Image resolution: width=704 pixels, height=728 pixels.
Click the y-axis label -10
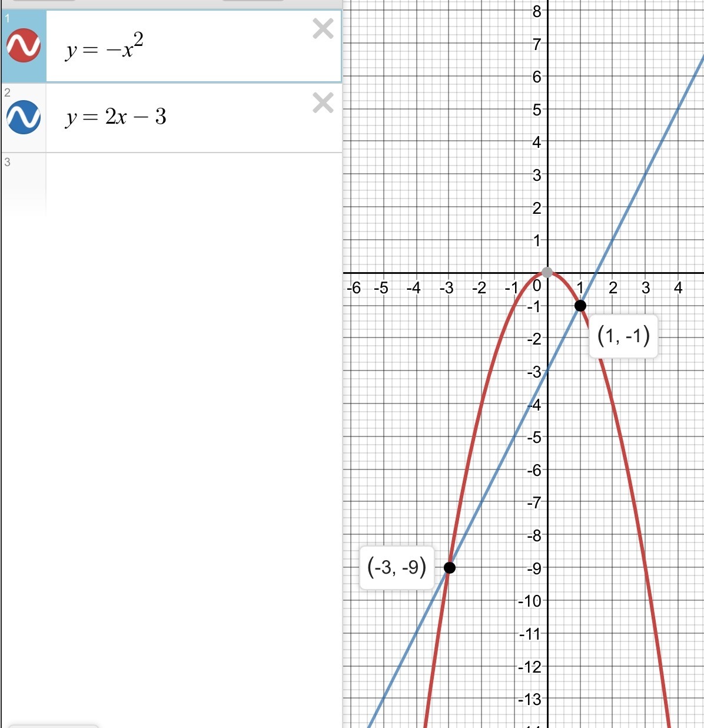tap(530, 601)
